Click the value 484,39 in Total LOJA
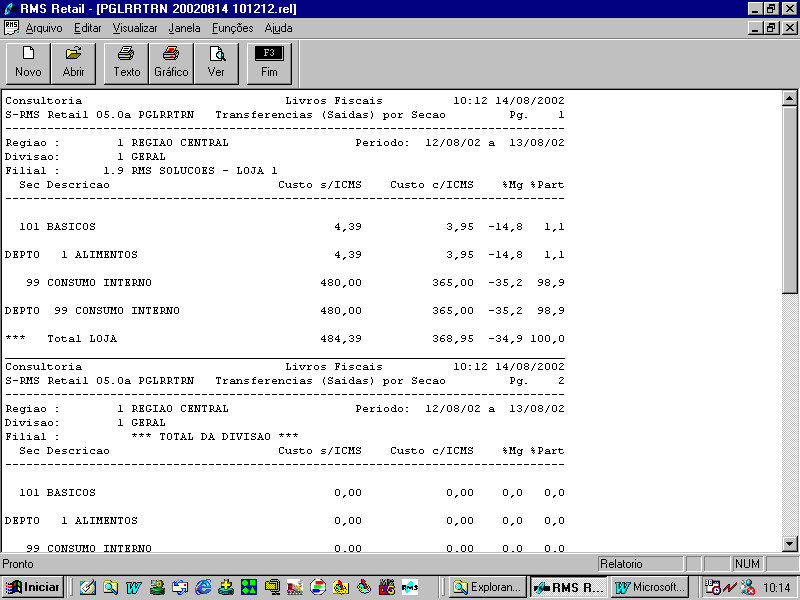This screenshot has width=800, height=600. tap(341, 339)
